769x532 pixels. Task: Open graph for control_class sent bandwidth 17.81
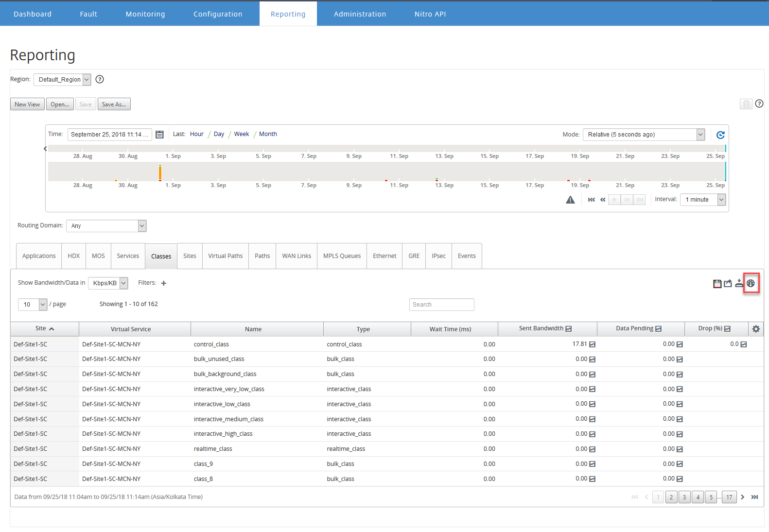(x=592, y=344)
